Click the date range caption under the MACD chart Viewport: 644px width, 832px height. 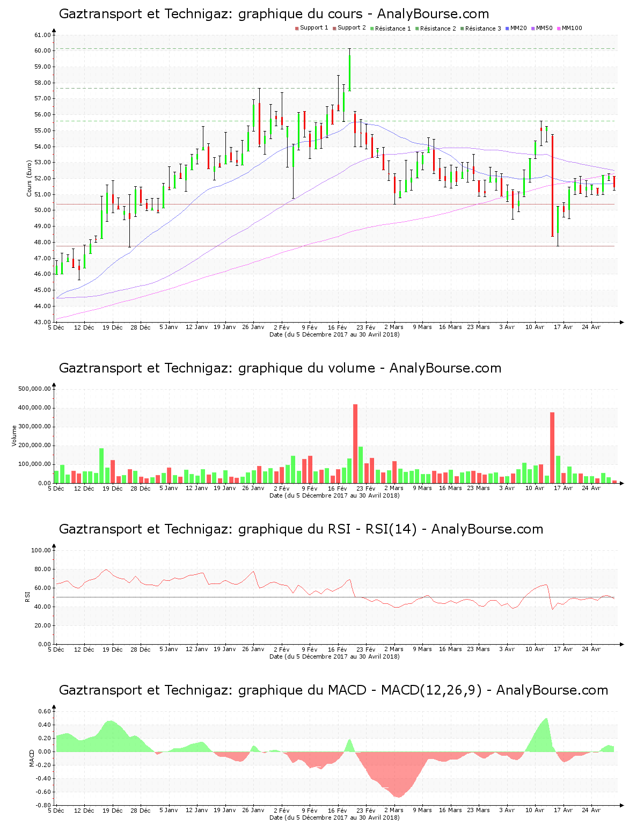click(334, 818)
